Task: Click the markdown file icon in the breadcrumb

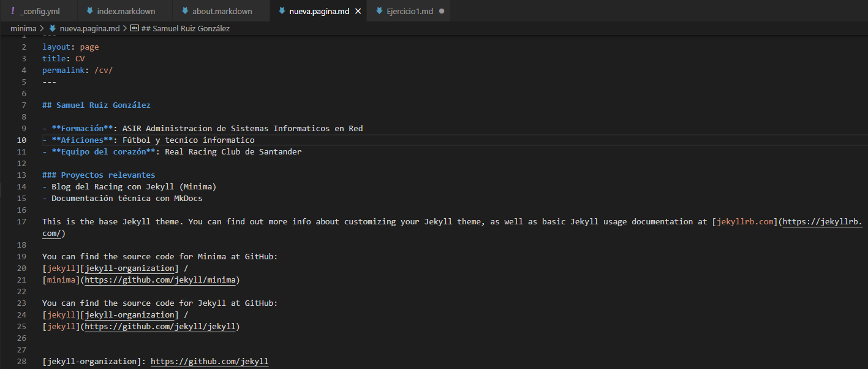Action: [53, 28]
